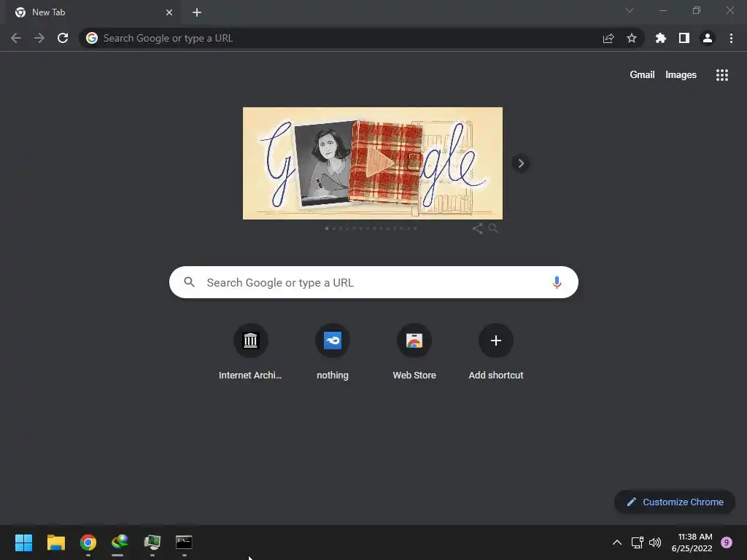Open Internet Download Manager from taskbar
This screenshot has width=747, height=560.
(120, 542)
